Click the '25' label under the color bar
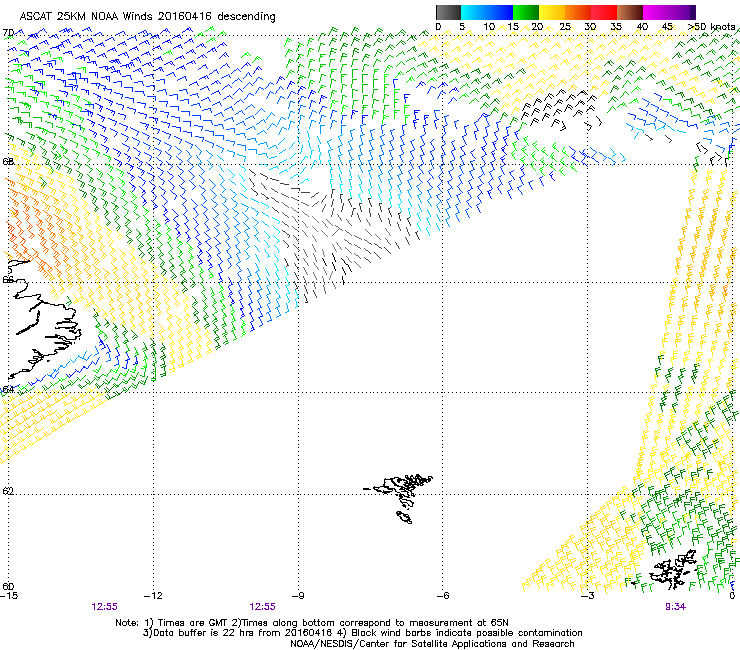Screen dimensions: 740x650 point(565,27)
